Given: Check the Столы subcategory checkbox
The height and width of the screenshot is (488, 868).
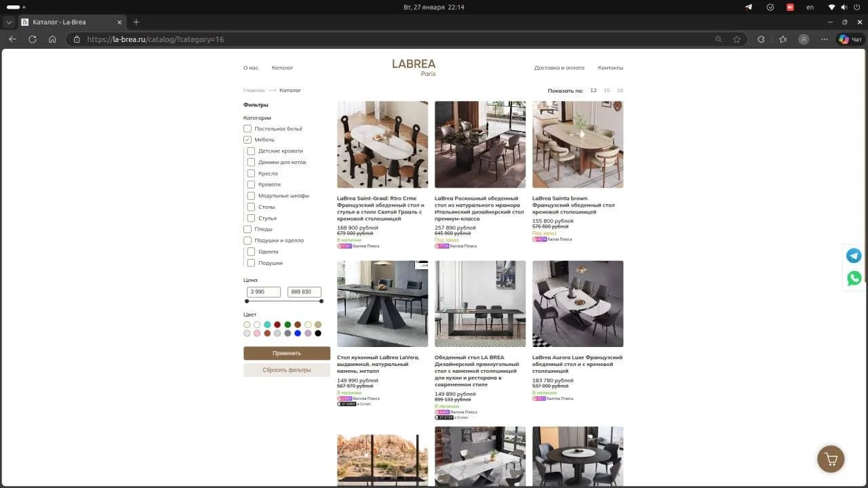Looking at the screenshot, I should coord(251,207).
